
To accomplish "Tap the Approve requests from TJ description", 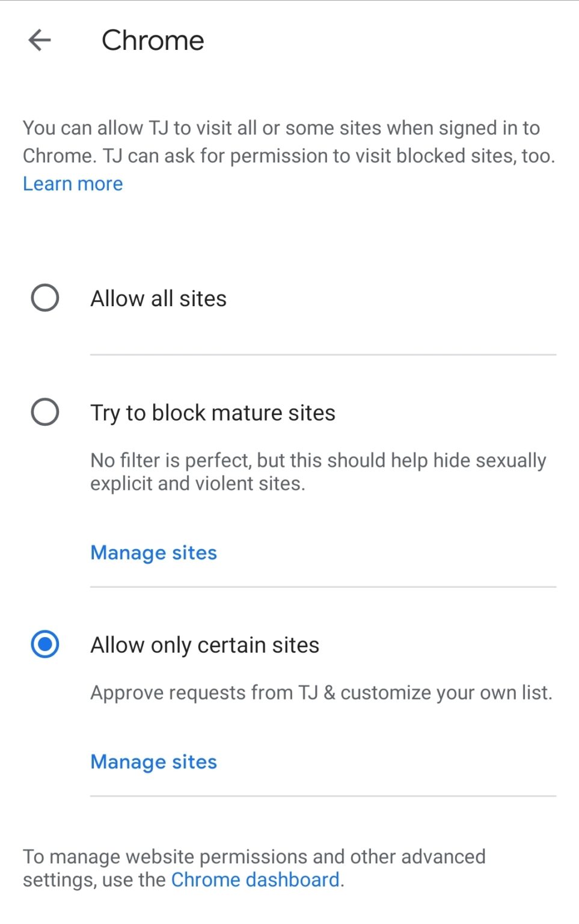I will click(x=320, y=692).
